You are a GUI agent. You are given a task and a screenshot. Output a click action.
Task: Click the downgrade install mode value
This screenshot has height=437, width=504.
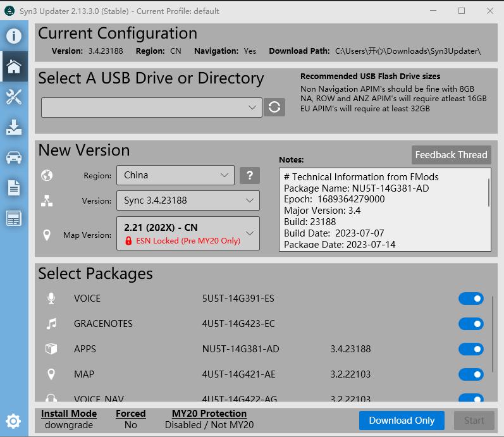[69, 425]
